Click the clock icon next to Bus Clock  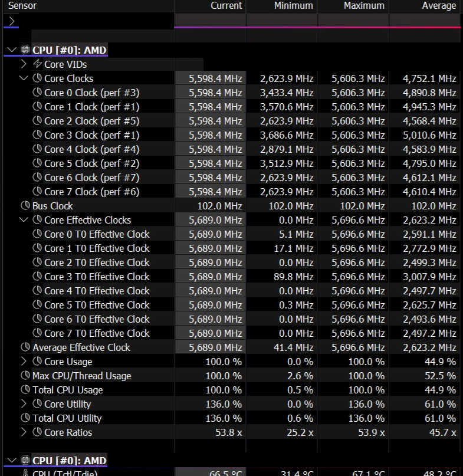[25, 206]
